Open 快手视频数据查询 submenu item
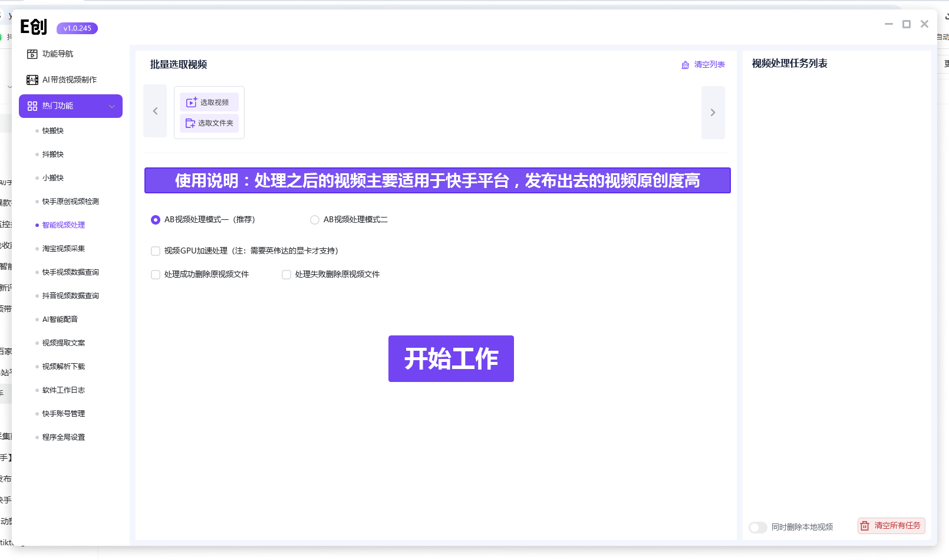The height and width of the screenshot is (560, 949). click(71, 272)
